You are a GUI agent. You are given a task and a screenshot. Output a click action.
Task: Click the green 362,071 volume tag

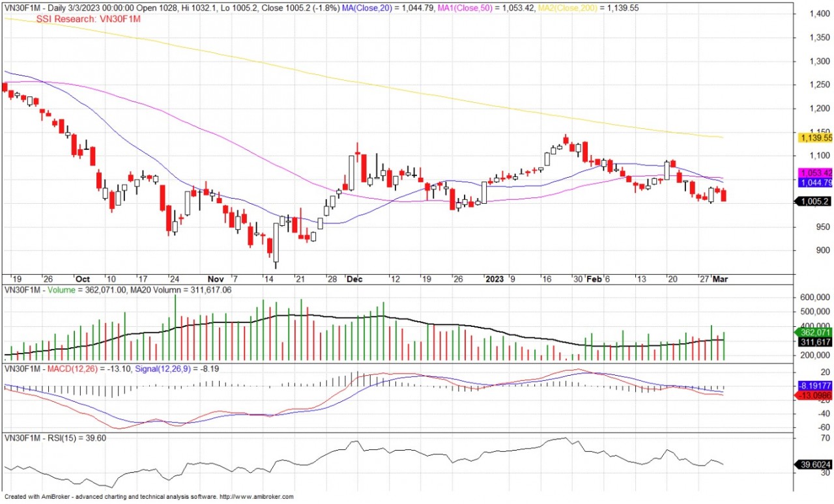[x=814, y=333]
